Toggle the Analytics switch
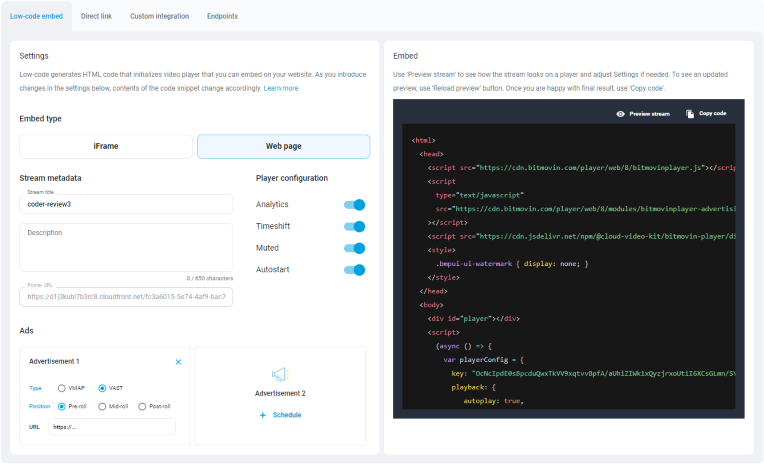Image resolution: width=764 pixels, height=464 pixels. click(354, 204)
